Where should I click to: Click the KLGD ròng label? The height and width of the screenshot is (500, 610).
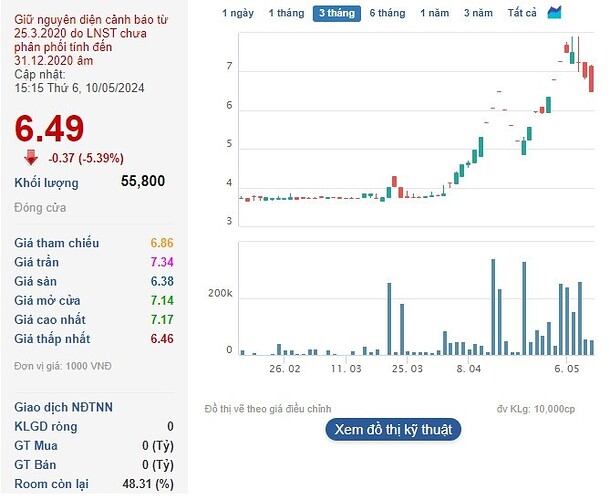point(46,426)
